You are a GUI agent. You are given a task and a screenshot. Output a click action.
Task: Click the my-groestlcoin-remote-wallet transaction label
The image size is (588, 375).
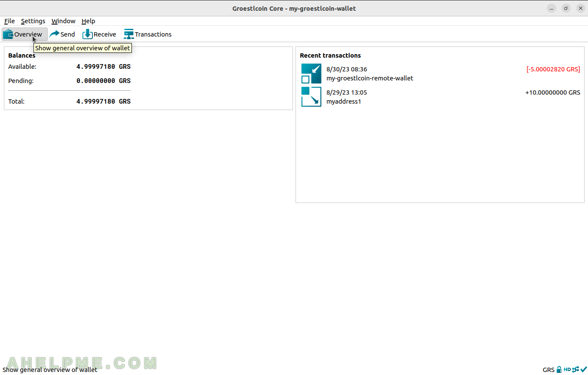click(370, 78)
